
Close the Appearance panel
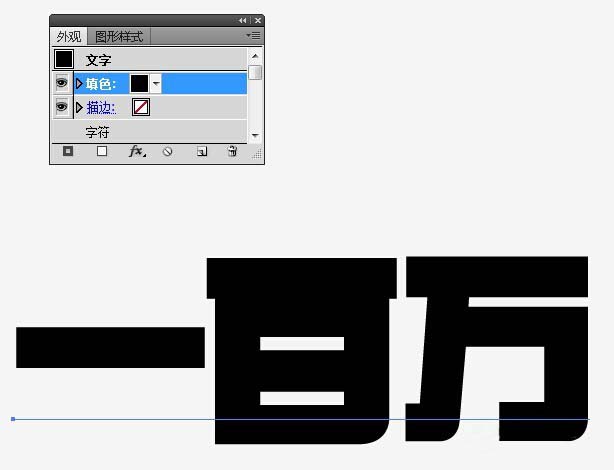258,20
